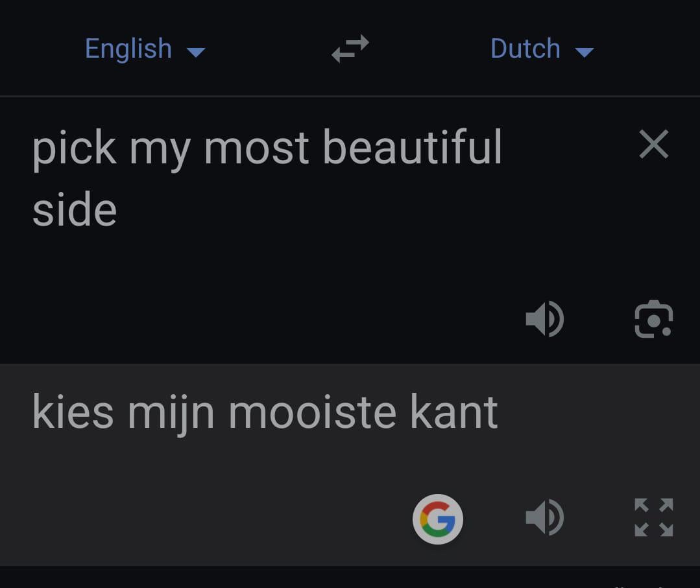Tap the Google G logo icon
The width and height of the screenshot is (700, 588).
tap(438, 519)
